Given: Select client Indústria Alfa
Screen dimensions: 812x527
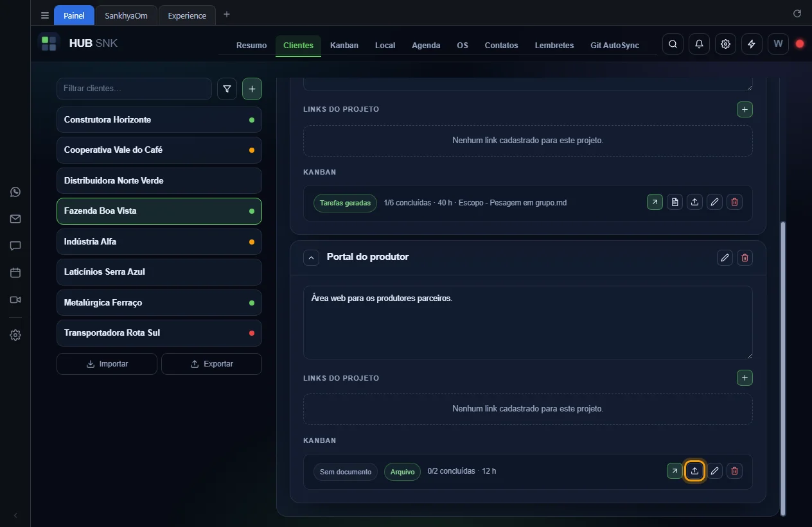Looking at the screenshot, I should pyautogui.click(x=159, y=242).
